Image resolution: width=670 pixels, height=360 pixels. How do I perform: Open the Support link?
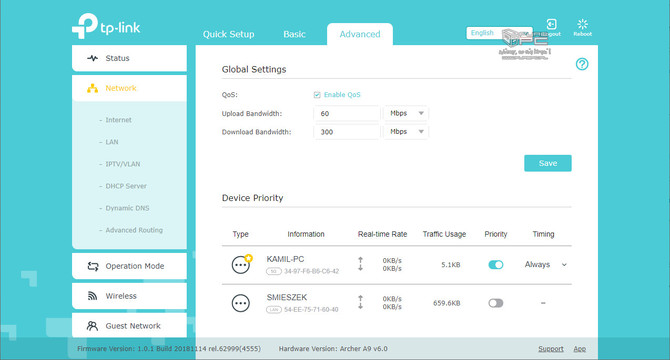pyautogui.click(x=551, y=349)
